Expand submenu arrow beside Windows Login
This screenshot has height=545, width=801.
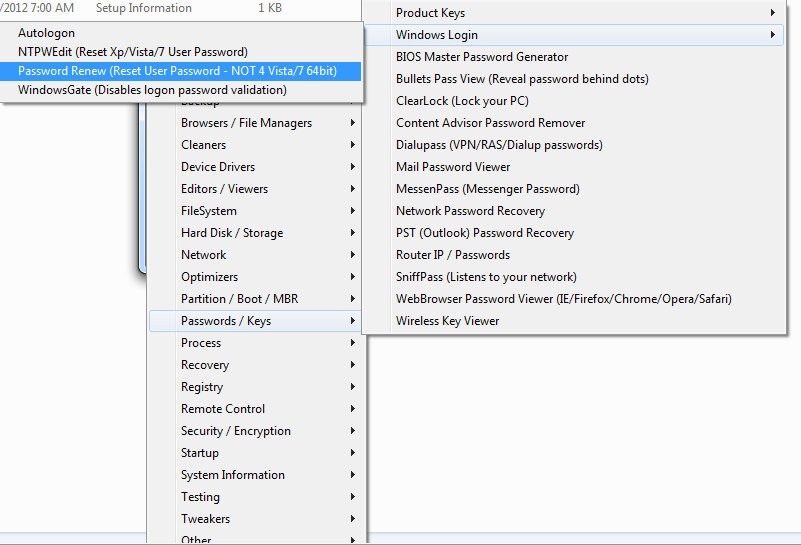point(772,35)
